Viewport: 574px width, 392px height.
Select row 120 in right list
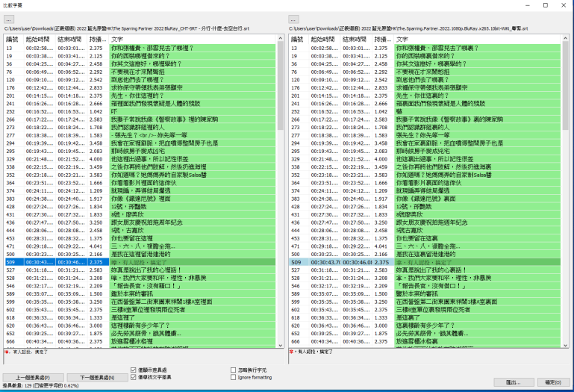[x=425, y=80]
